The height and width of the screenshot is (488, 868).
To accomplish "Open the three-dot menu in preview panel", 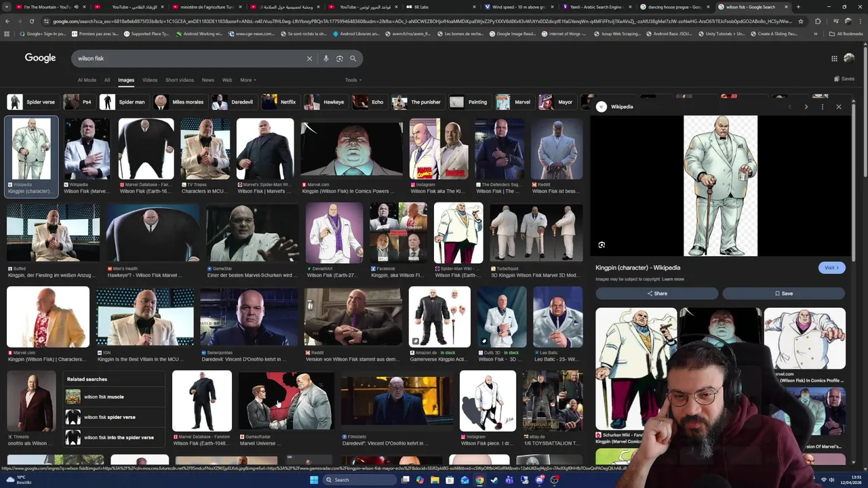I will pyautogui.click(x=822, y=106).
